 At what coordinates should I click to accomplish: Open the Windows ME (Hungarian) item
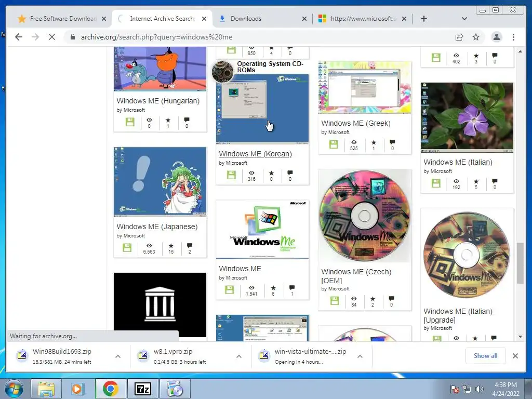[158, 101]
